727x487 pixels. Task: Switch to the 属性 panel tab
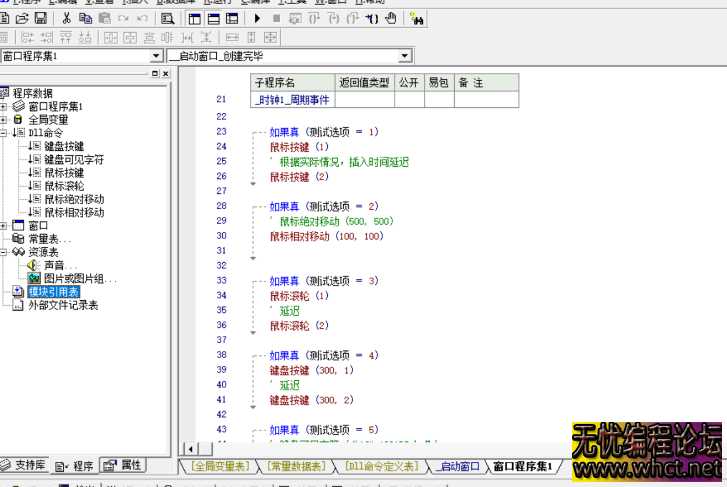click(124, 466)
